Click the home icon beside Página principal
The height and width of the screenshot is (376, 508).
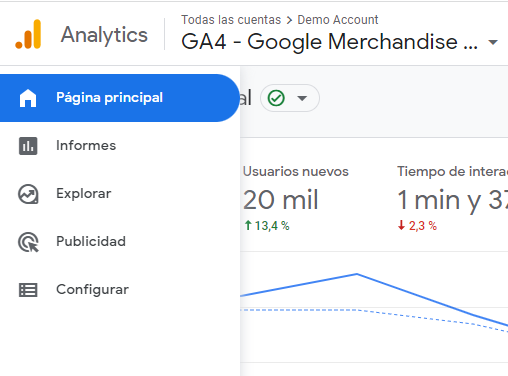point(28,98)
